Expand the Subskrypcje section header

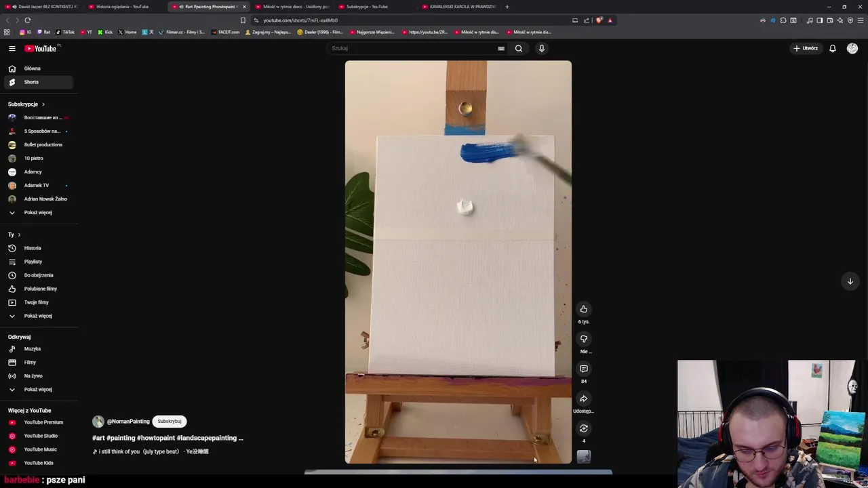click(26, 104)
